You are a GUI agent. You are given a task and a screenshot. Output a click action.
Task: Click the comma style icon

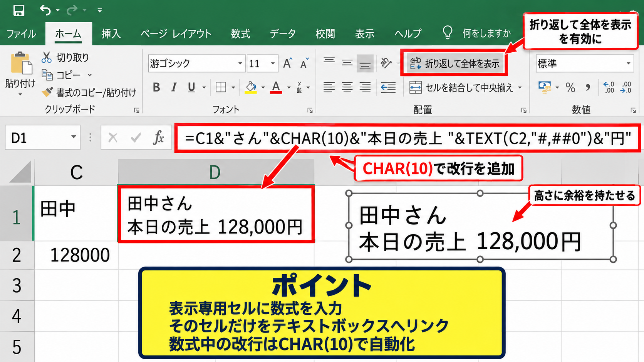[588, 88]
